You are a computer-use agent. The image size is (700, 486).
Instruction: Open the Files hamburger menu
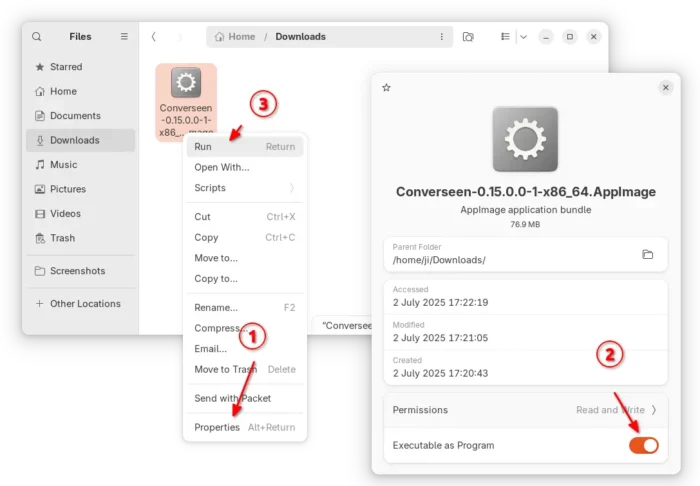coord(124,36)
